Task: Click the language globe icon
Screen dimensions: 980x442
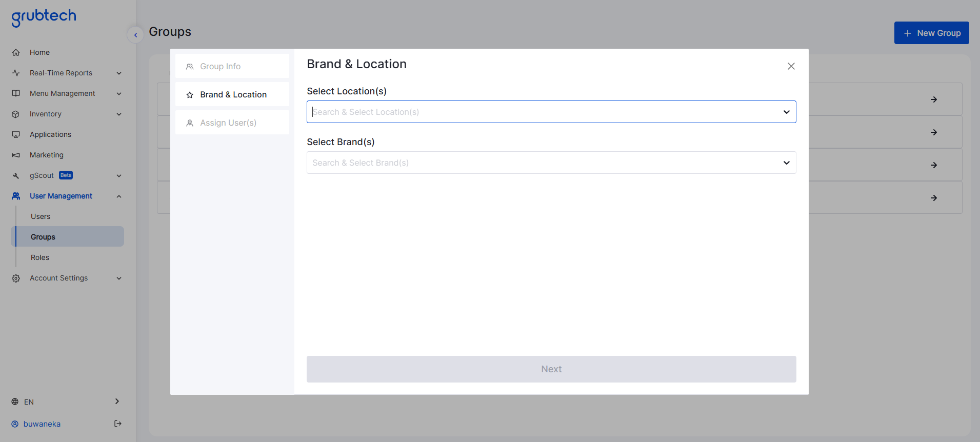Action: pyautogui.click(x=15, y=401)
